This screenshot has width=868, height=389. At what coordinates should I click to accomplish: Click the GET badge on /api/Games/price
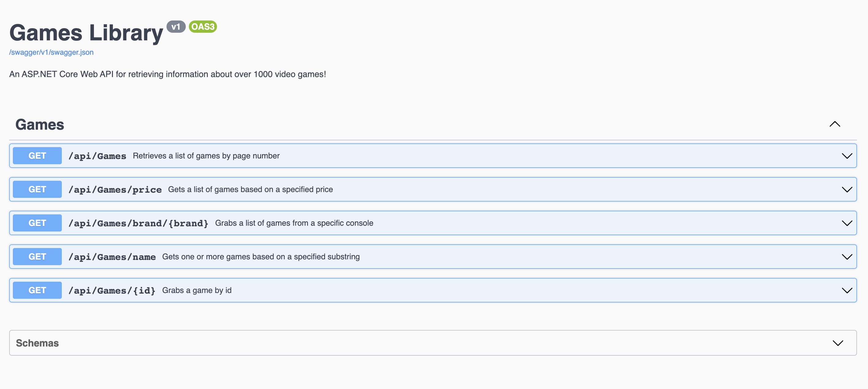[x=37, y=189]
